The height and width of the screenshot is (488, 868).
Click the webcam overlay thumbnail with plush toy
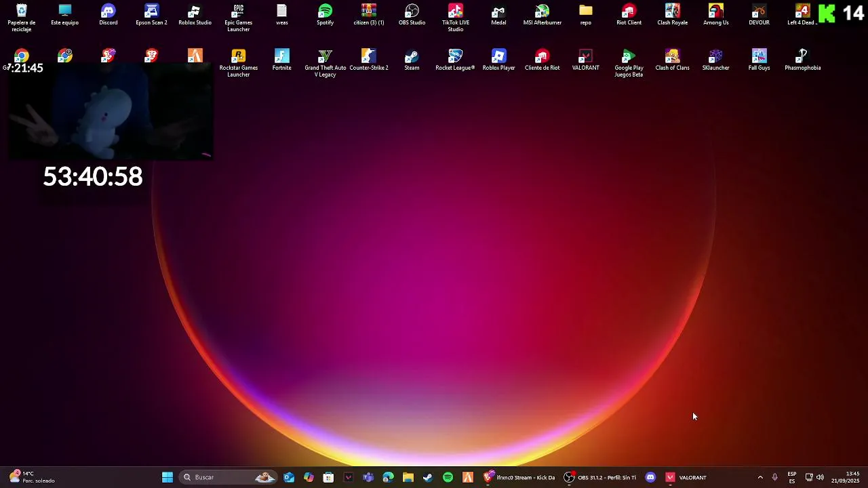tap(110, 112)
